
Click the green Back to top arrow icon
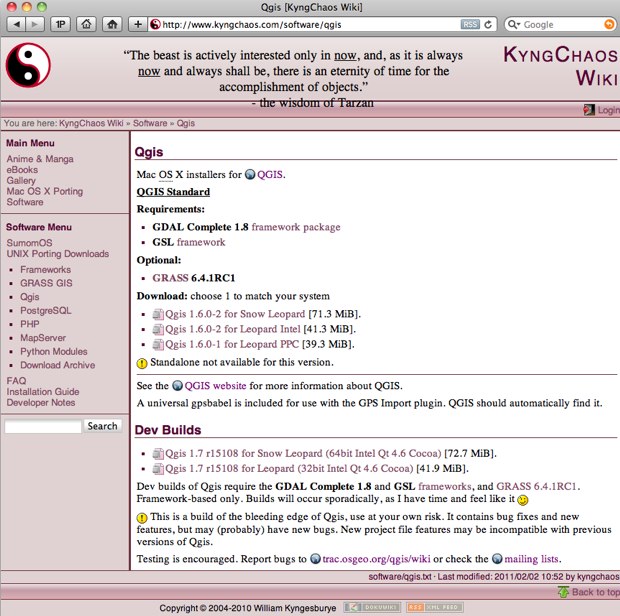pos(563,592)
